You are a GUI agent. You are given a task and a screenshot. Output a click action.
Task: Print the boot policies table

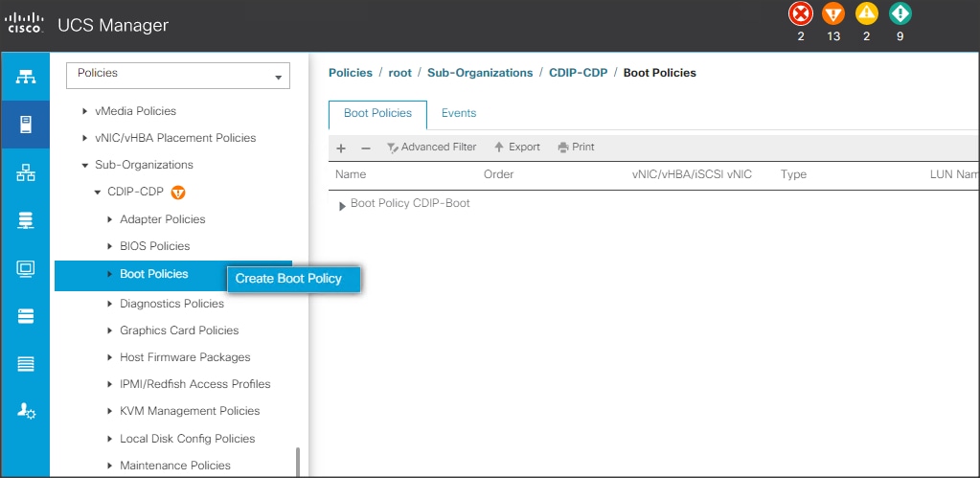[x=577, y=148]
